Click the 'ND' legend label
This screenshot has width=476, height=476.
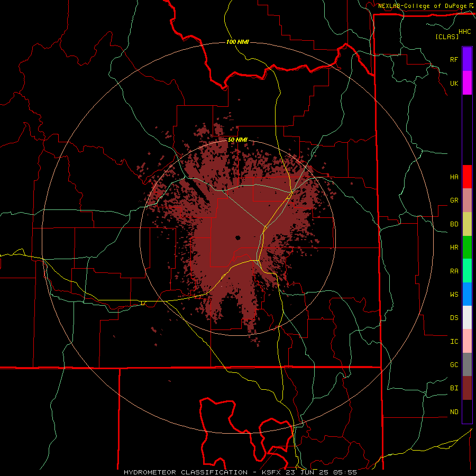coord(454,412)
